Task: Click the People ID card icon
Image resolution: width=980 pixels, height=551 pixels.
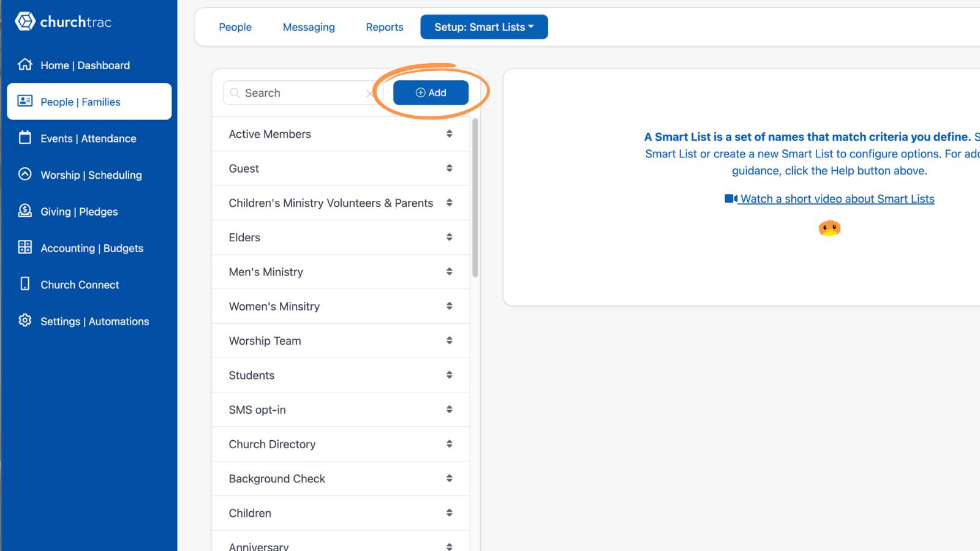Action: click(25, 101)
